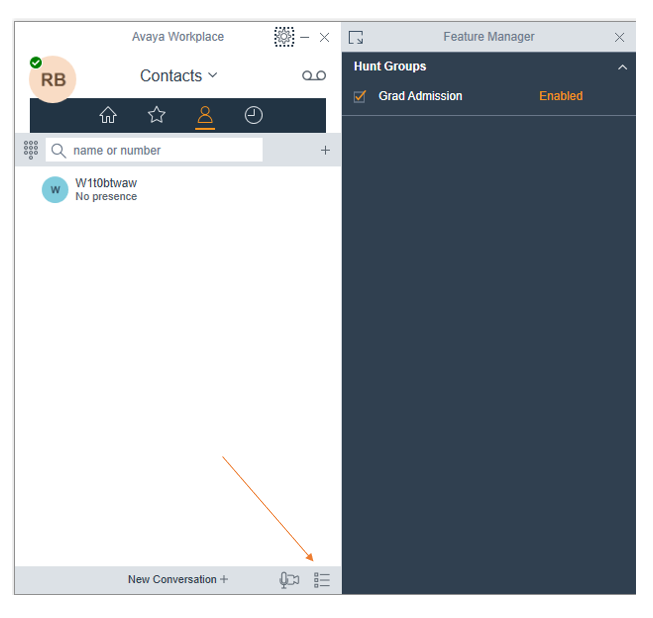Open audio and video device settings
This screenshot has width=653, height=618.
tap(289, 580)
